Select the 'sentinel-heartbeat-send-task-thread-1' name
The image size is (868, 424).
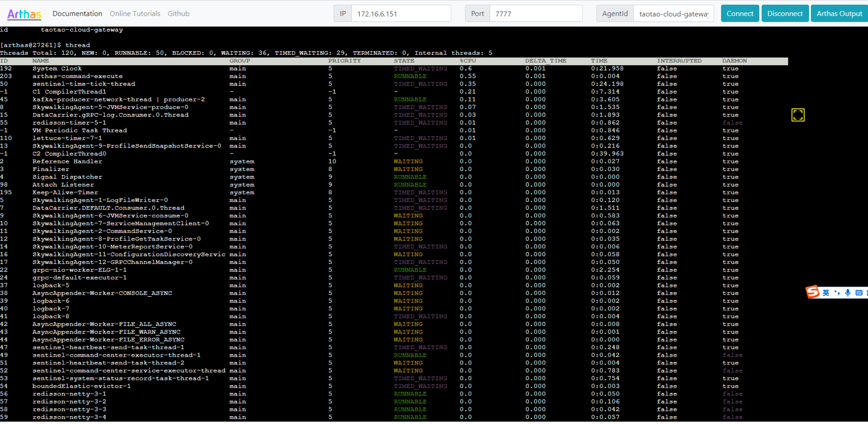pyautogui.click(x=108, y=347)
